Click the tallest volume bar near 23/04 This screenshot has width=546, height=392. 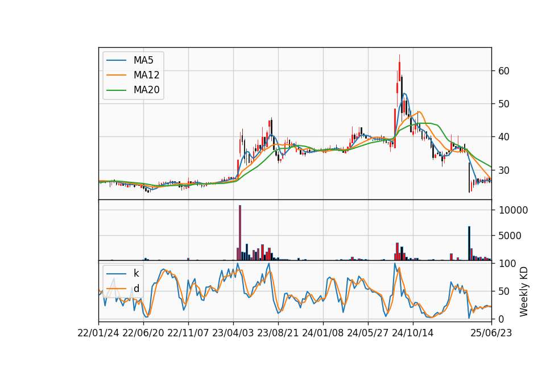(240, 233)
